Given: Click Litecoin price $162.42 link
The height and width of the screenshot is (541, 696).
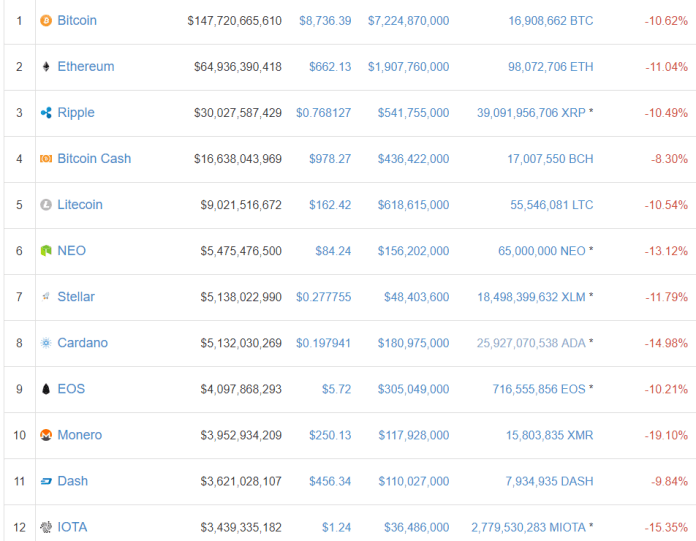Looking at the screenshot, I should click(x=332, y=205).
